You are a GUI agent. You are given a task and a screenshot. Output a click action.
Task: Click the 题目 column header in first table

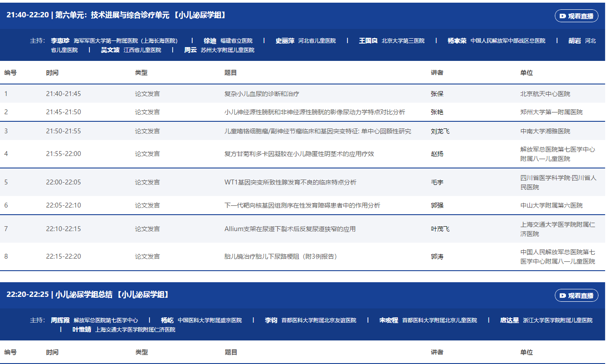click(x=230, y=73)
